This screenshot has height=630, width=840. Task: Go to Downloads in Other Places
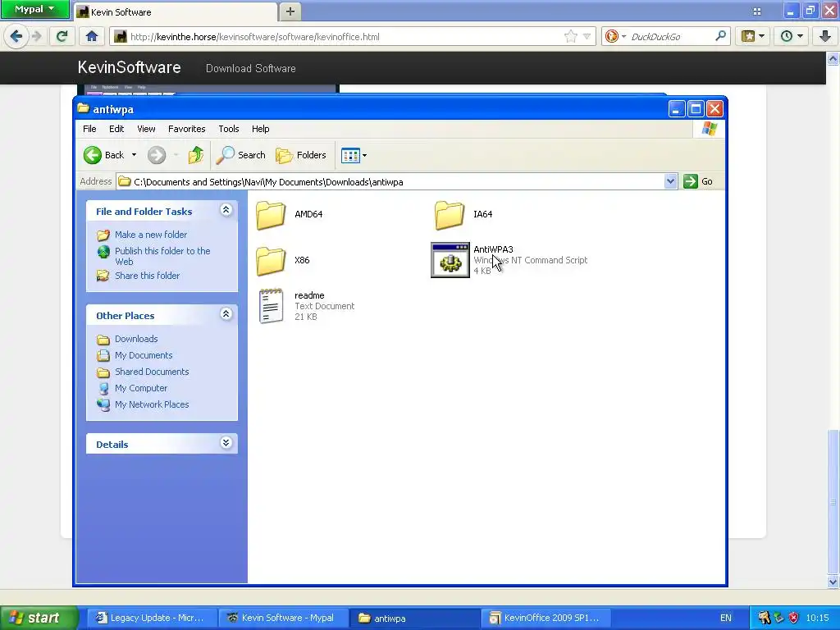[136, 339]
